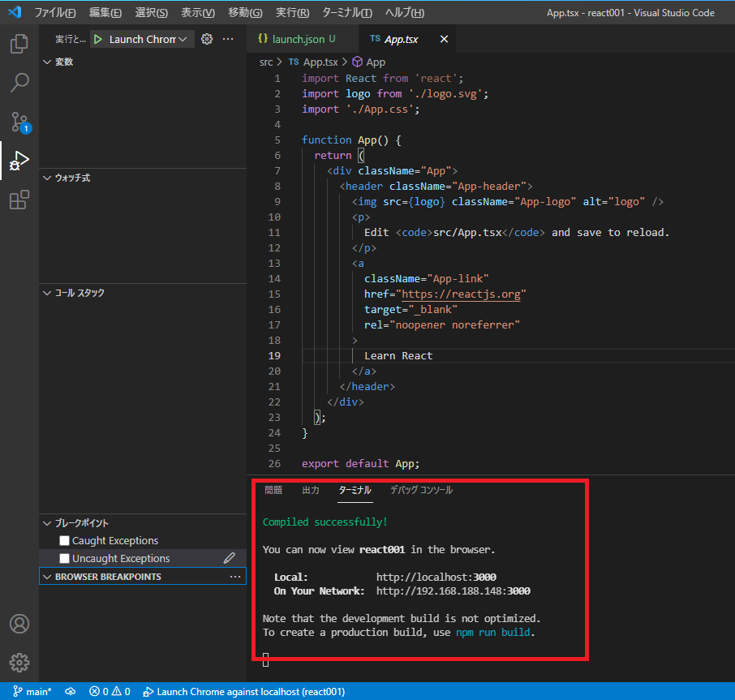This screenshot has width=735, height=700.
Task: Edit Uncaught Exceptions condition pencil icon
Action: coord(230,558)
